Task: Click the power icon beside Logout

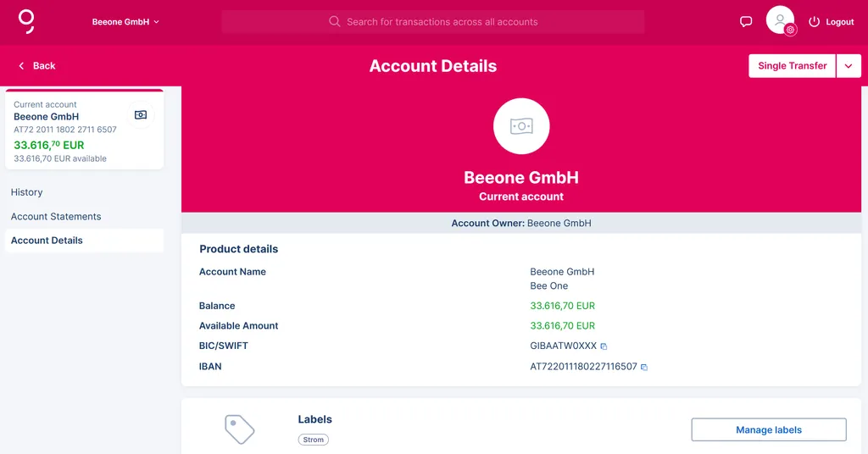Action: point(814,21)
